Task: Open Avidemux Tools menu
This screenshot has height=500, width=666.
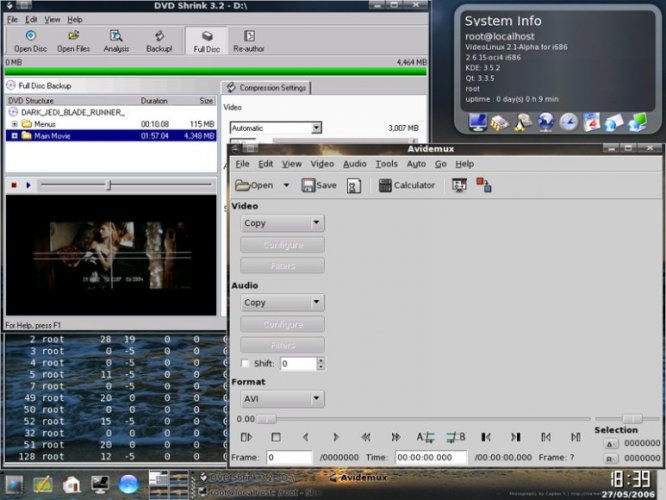Action: tap(387, 164)
